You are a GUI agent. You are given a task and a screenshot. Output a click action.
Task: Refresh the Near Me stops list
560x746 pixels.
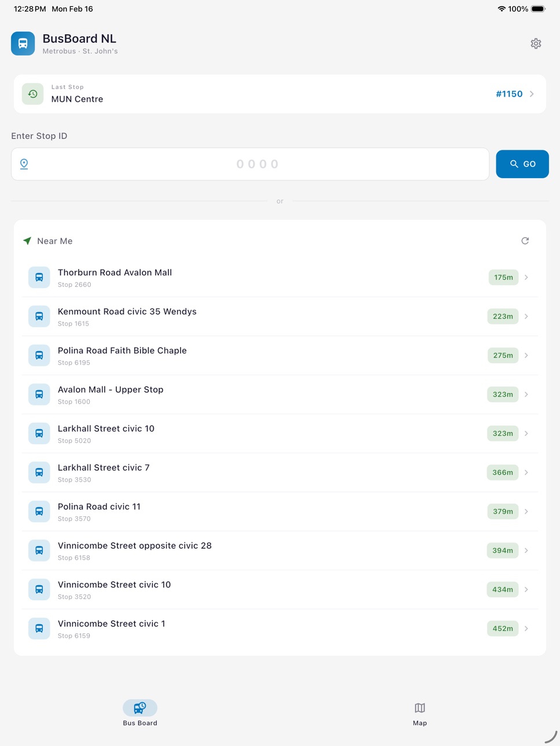tap(525, 241)
